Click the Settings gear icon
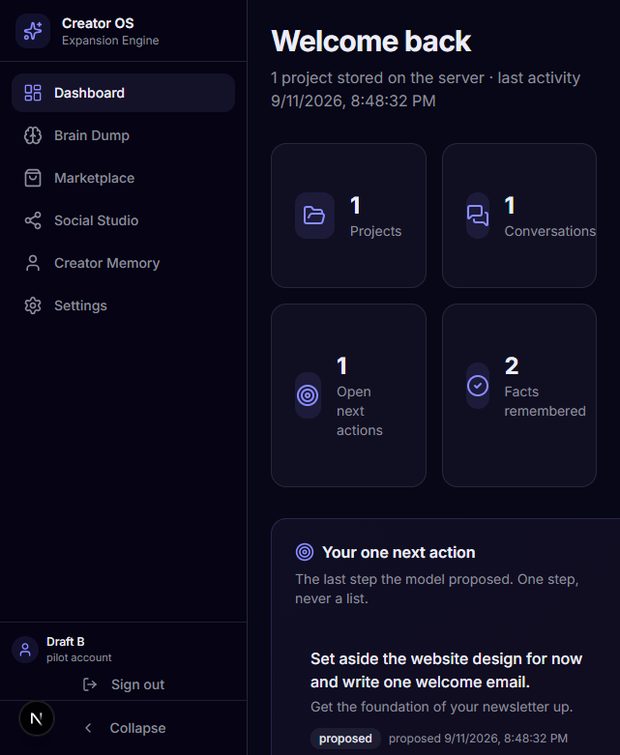This screenshot has height=755, width=620. tap(33, 305)
